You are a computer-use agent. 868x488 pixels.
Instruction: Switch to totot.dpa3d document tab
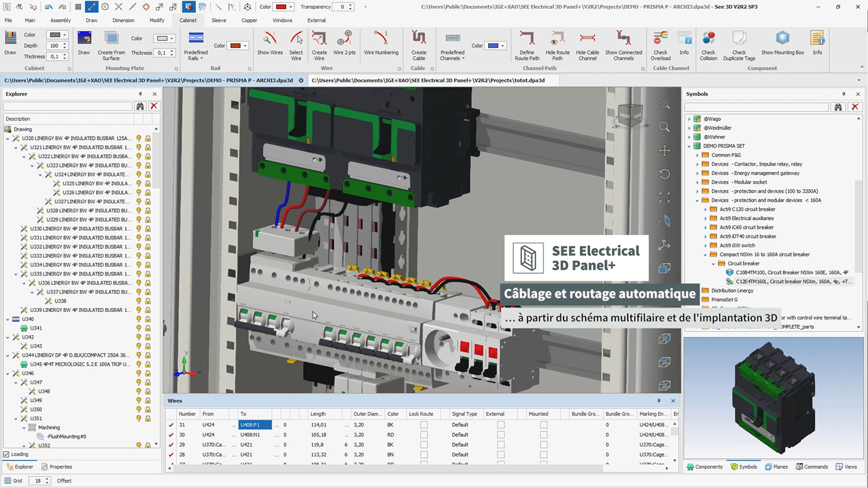pos(428,80)
